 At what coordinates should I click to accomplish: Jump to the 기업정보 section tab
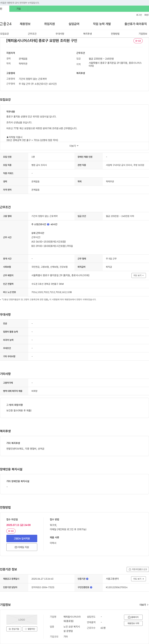pos(143,34)
